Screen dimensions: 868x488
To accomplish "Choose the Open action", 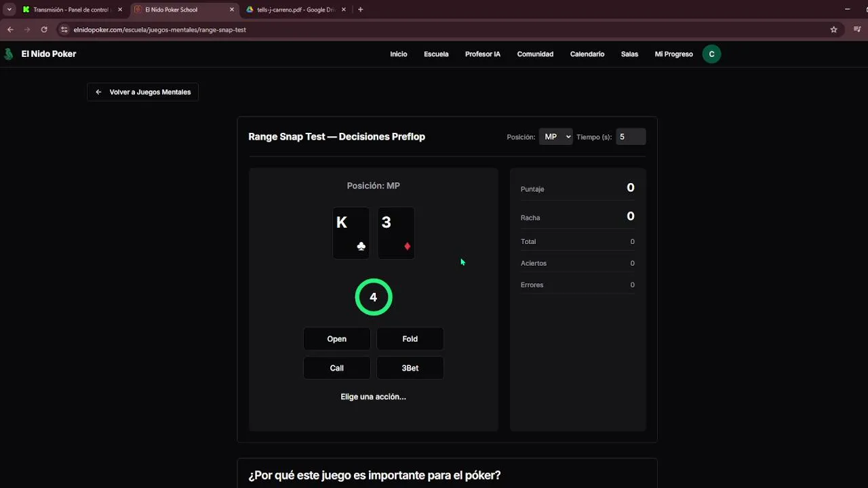I will point(337,339).
